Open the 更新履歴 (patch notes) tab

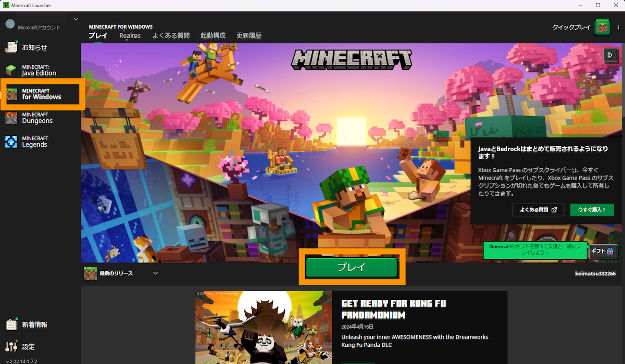[x=249, y=35]
